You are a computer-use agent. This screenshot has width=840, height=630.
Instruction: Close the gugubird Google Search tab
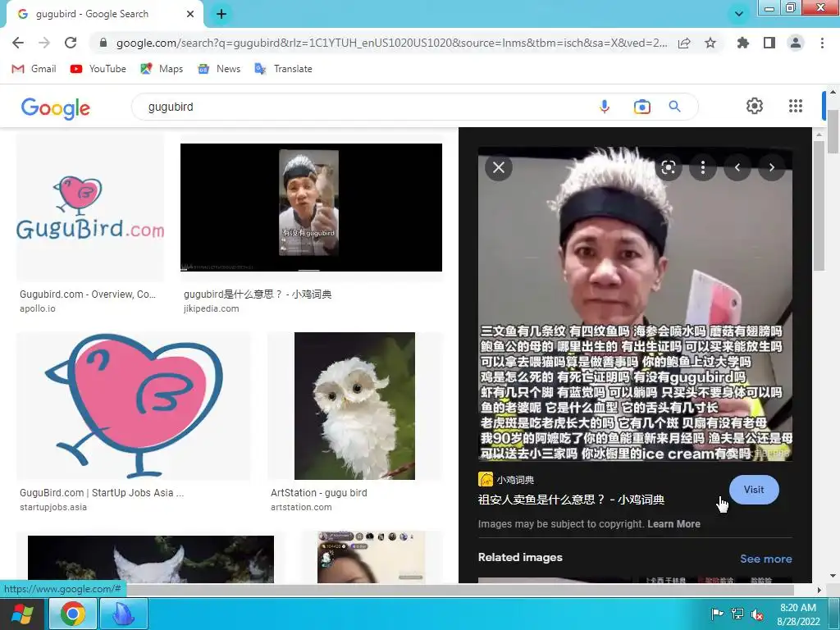click(190, 14)
